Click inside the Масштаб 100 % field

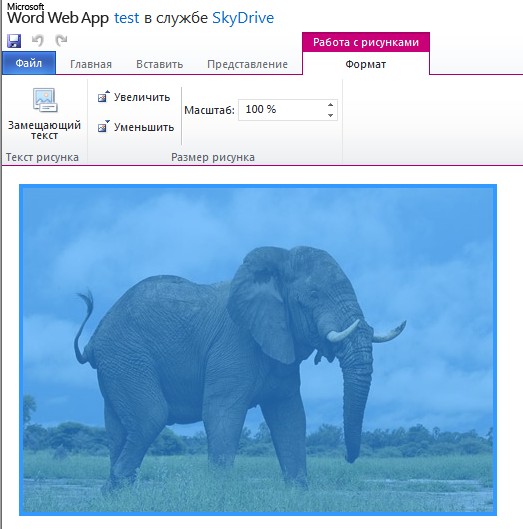(282, 110)
